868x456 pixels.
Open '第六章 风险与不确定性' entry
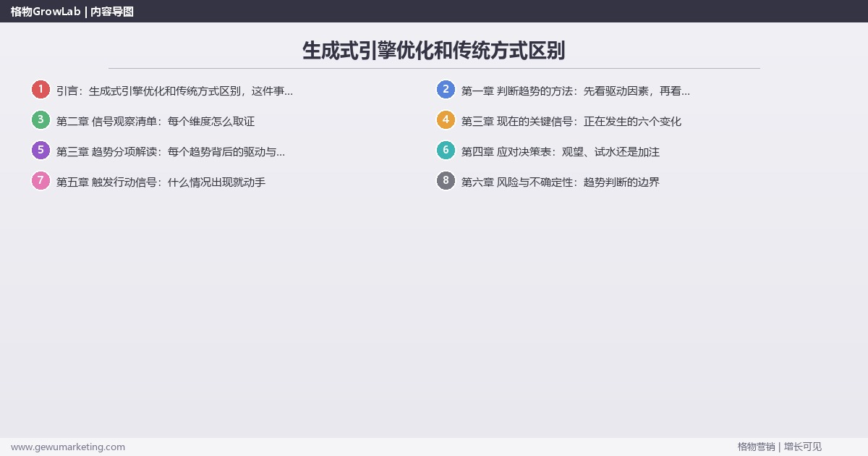click(x=561, y=182)
